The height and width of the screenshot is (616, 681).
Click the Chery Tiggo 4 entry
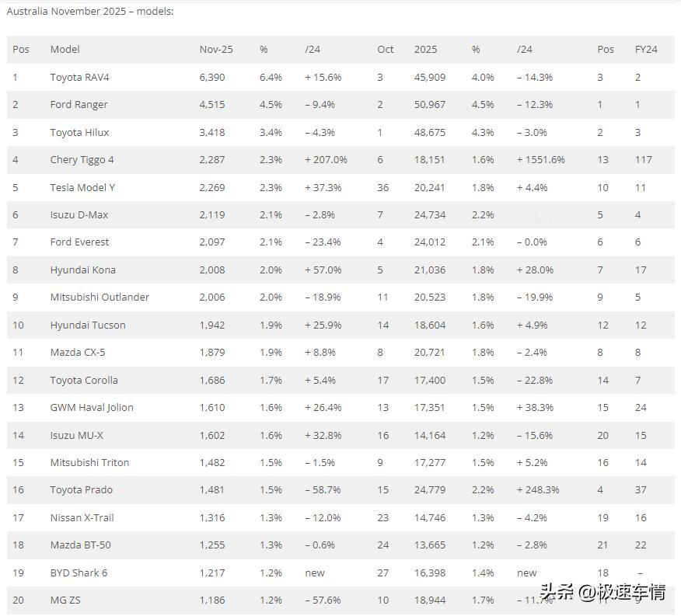[x=82, y=160]
